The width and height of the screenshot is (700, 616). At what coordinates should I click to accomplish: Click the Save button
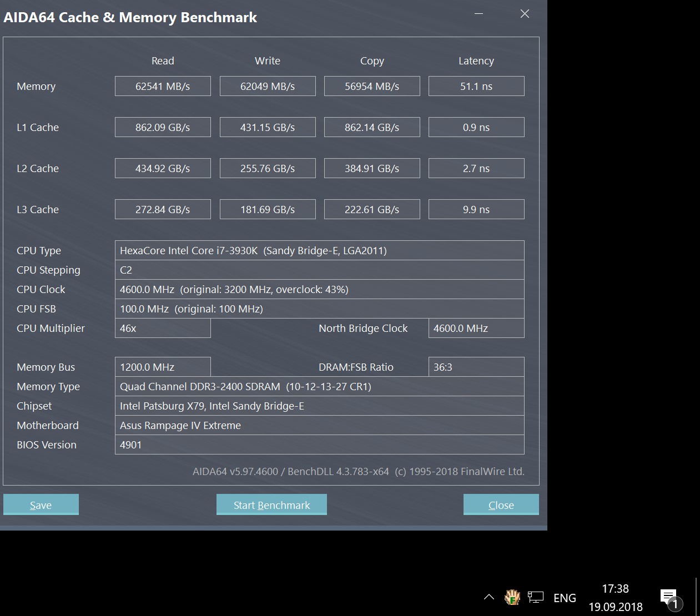41,504
